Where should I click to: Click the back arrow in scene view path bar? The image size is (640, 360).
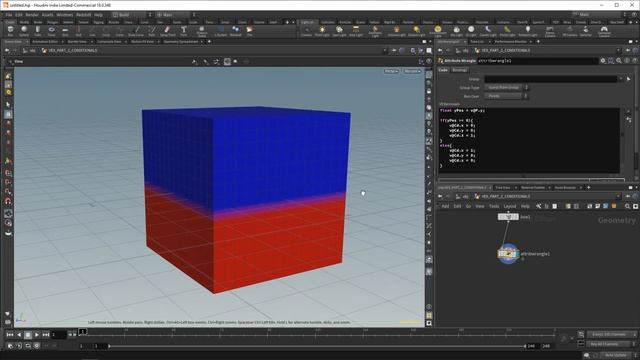7,51
